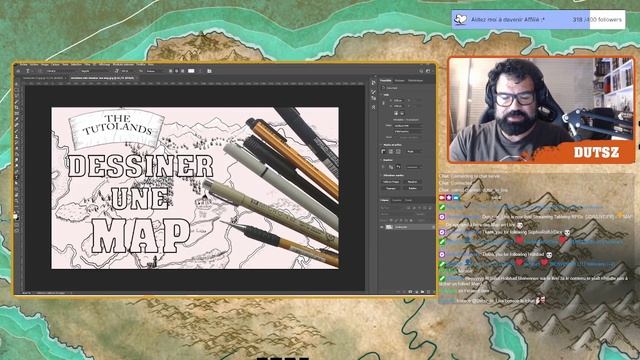
Task: Click the zoom percentage in status bar
Action: pyautogui.click(x=26, y=292)
